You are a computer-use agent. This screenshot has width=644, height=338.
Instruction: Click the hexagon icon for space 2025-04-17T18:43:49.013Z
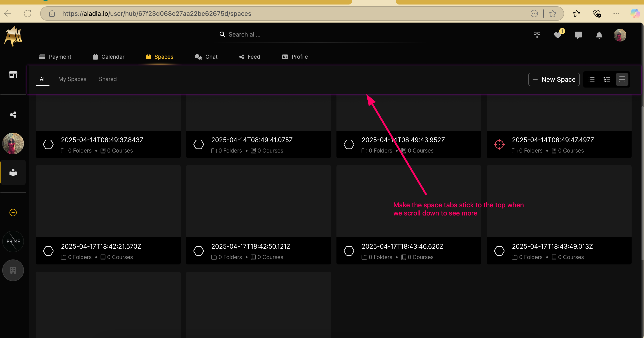tap(499, 251)
